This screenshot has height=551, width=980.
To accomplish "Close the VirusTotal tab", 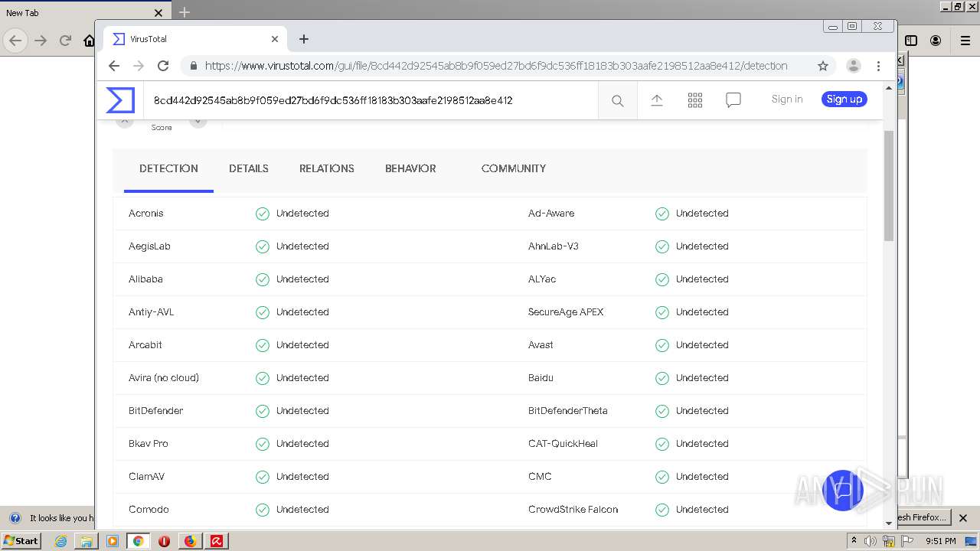I will (275, 39).
